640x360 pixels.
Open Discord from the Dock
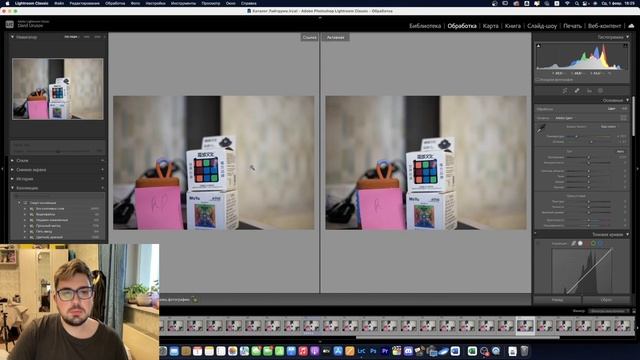[408, 351]
